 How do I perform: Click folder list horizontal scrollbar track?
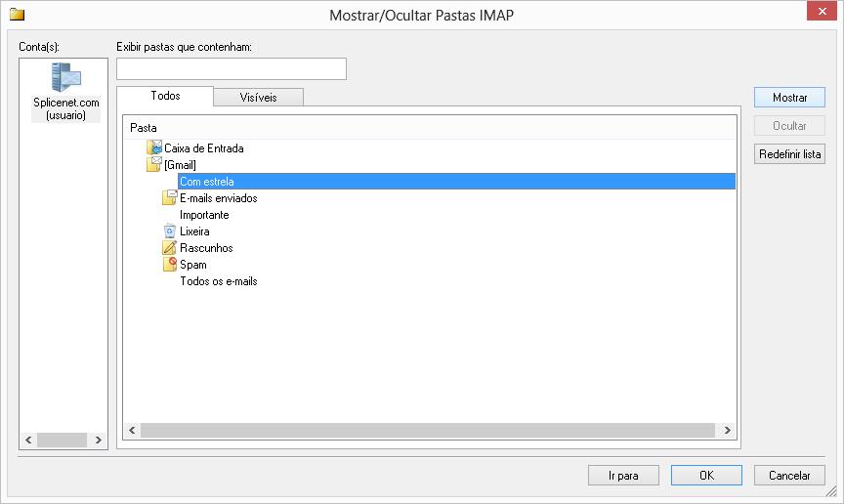[428, 430]
